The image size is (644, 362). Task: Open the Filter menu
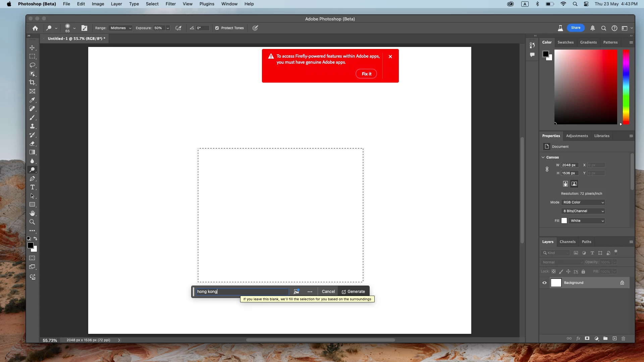click(x=170, y=4)
